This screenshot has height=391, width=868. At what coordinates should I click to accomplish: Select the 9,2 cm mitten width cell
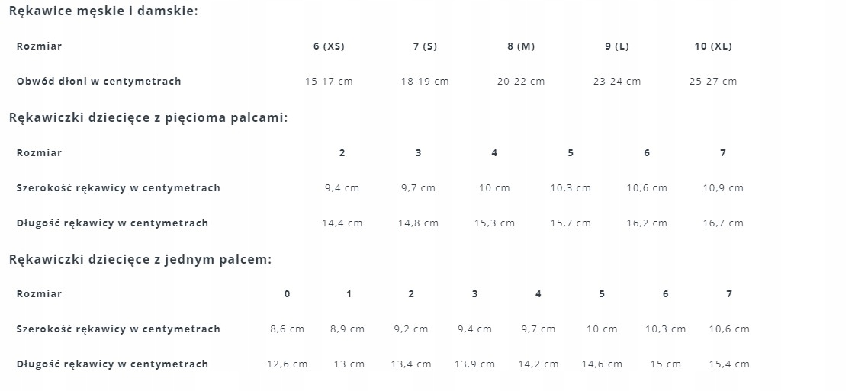[411, 329]
